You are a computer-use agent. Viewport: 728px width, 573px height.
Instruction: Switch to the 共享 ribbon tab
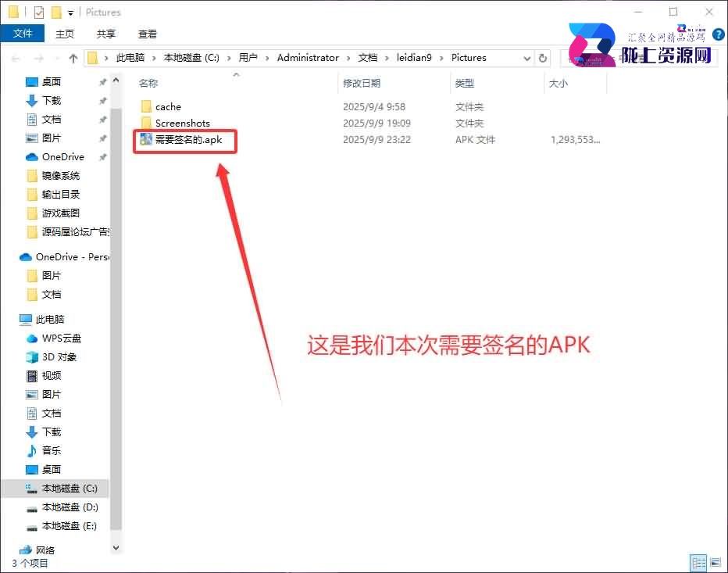point(106,34)
